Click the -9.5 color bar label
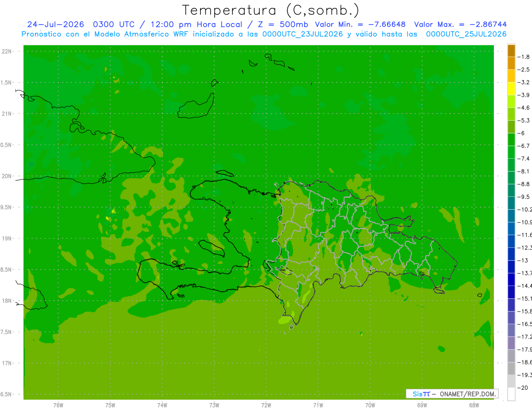Viewport: 532px width, 411px height. pos(524,197)
